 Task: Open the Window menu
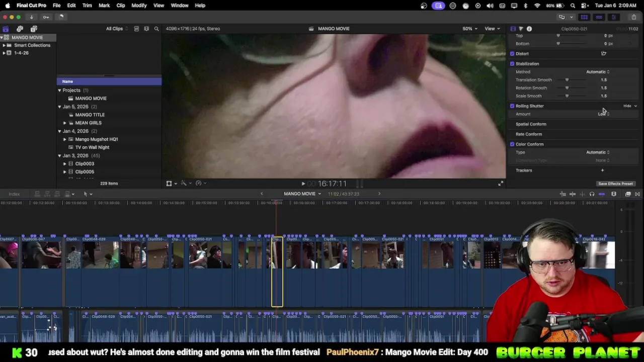pyautogui.click(x=180, y=6)
